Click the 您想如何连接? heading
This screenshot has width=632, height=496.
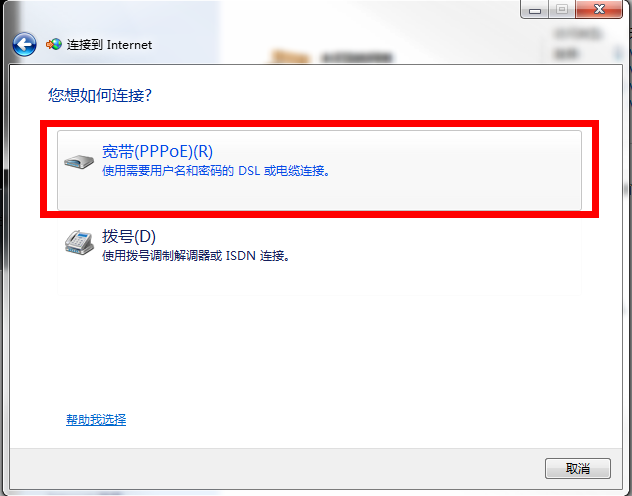(x=100, y=95)
